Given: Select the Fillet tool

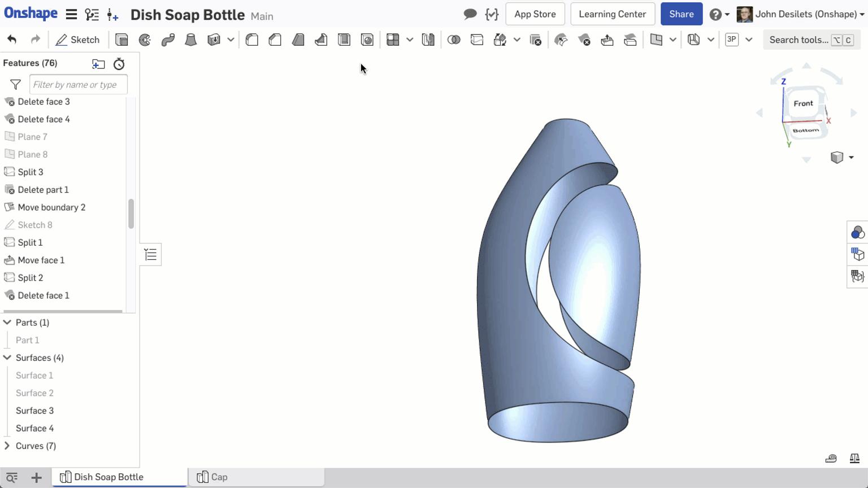Looking at the screenshot, I should pyautogui.click(x=252, y=40).
